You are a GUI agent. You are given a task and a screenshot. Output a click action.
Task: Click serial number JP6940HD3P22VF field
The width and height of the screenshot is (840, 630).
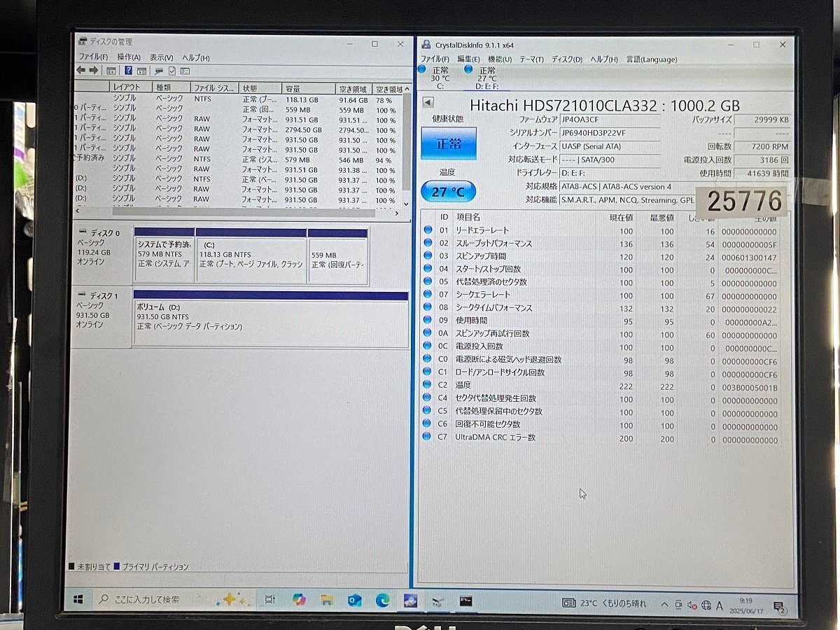click(x=610, y=133)
